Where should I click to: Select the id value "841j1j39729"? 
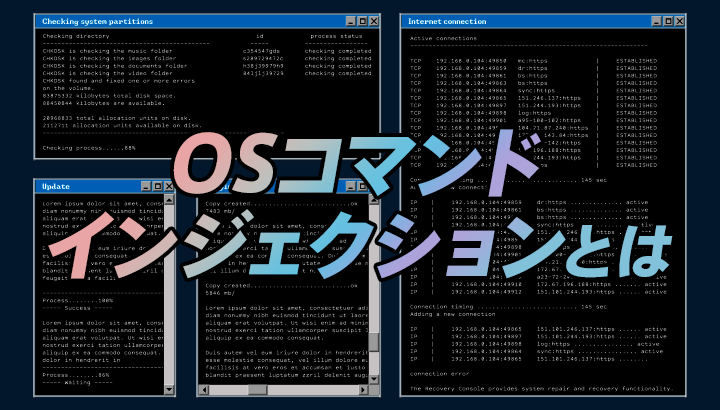click(x=263, y=73)
